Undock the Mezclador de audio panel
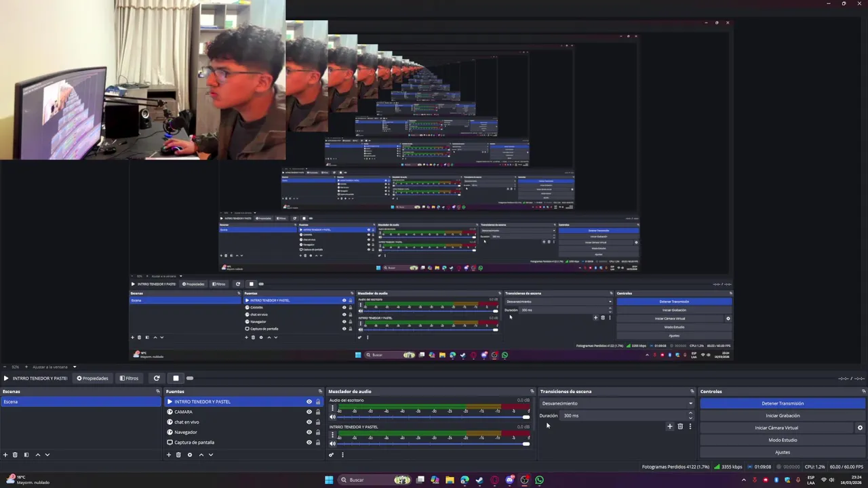 point(532,391)
